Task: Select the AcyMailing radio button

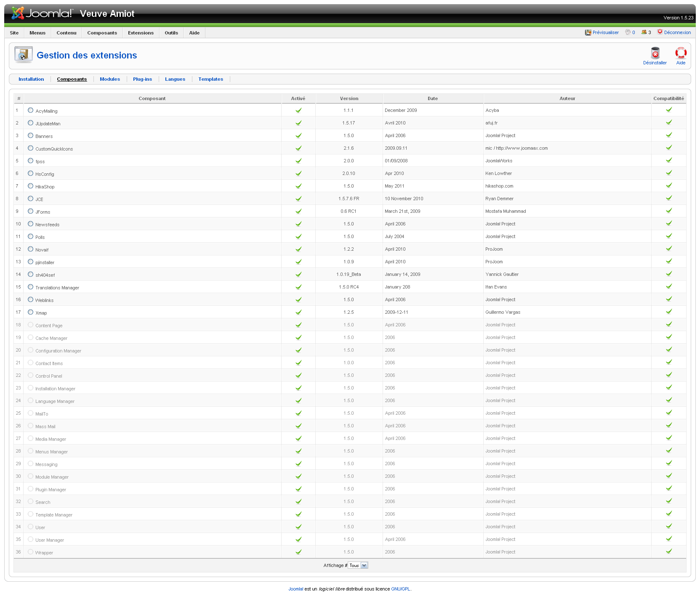Action: [30, 110]
